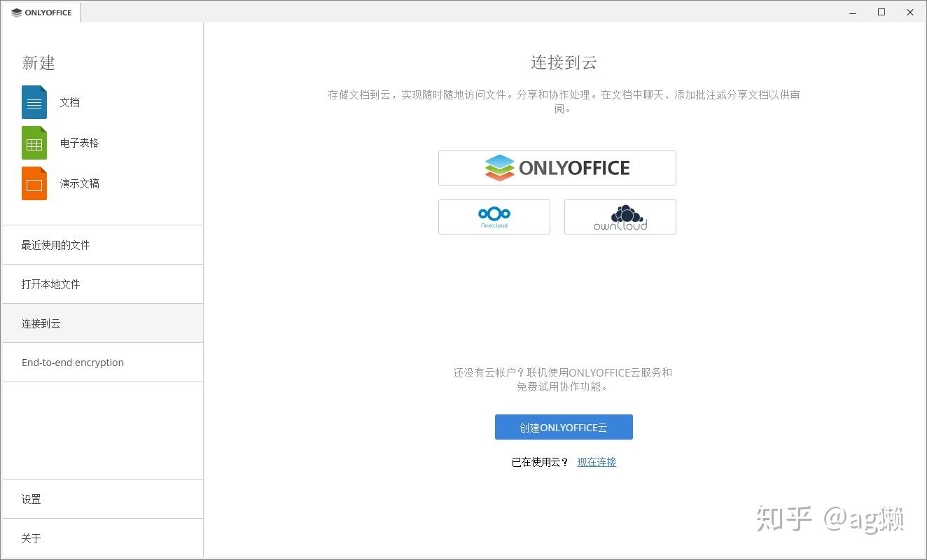
Task: Minimize the ONLYOFFICE window
Action: pos(853,13)
